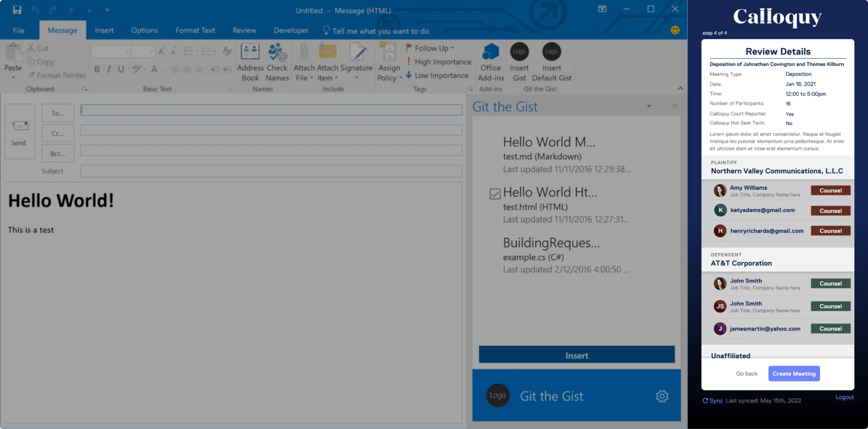This screenshot has width=868, height=429.
Task: Focus the Subject input field
Action: pos(271,171)
